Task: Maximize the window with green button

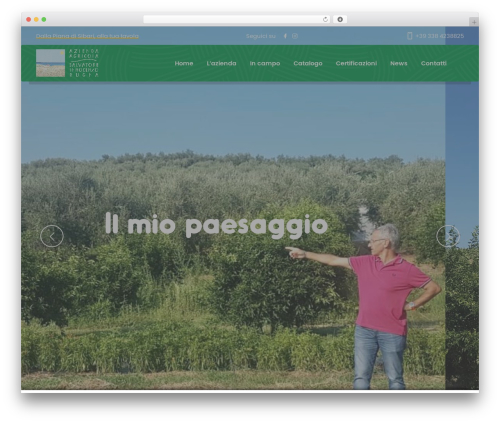Action: (44, 20)
